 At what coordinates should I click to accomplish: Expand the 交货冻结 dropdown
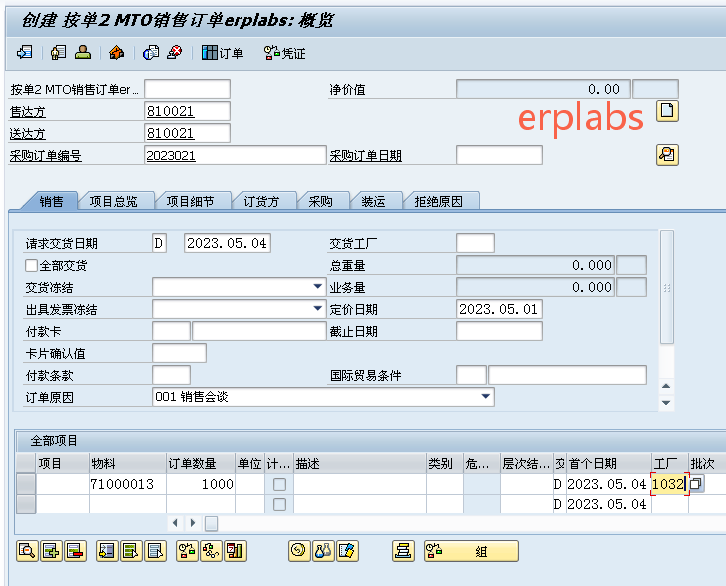click(x=318, y=287)
